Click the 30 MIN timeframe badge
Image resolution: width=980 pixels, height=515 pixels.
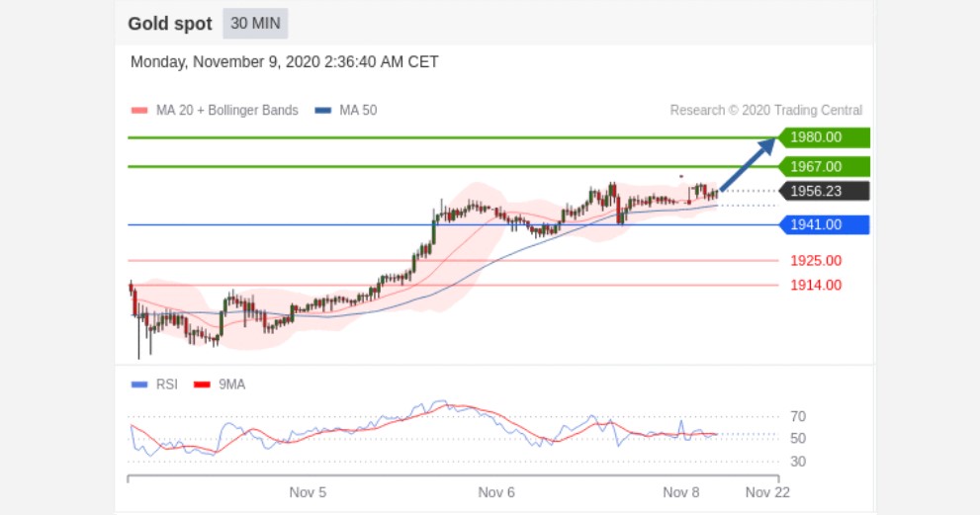(x=255, y=24)
